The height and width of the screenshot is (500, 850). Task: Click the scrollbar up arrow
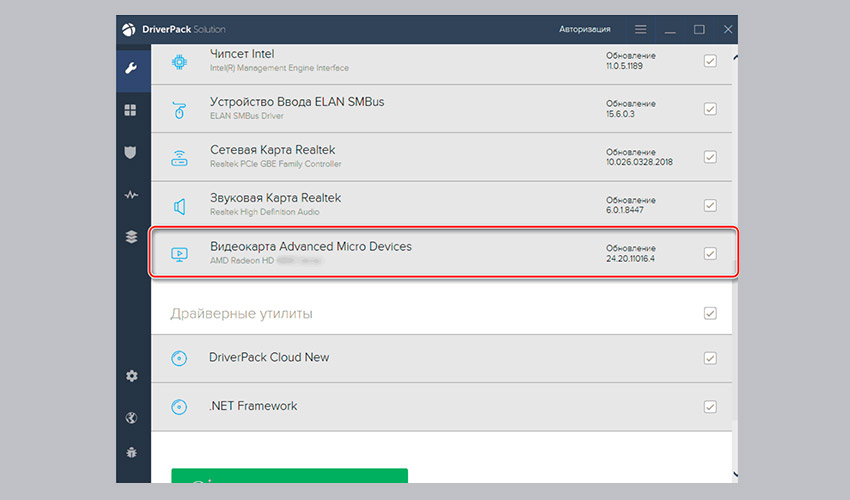click(737, 59)
